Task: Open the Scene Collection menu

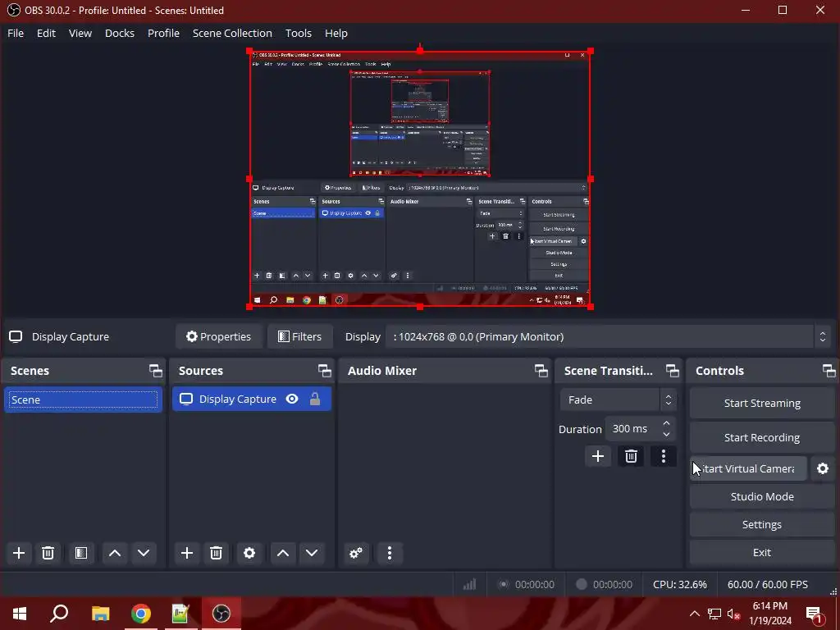Action: pyautogui.click(x=232, y=33)
